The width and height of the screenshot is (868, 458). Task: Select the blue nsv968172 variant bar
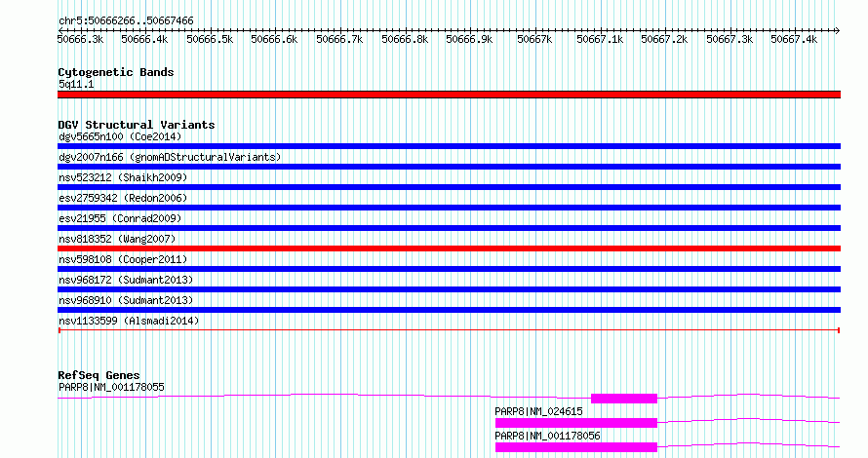pyautogui.click(x=449, y=289)
